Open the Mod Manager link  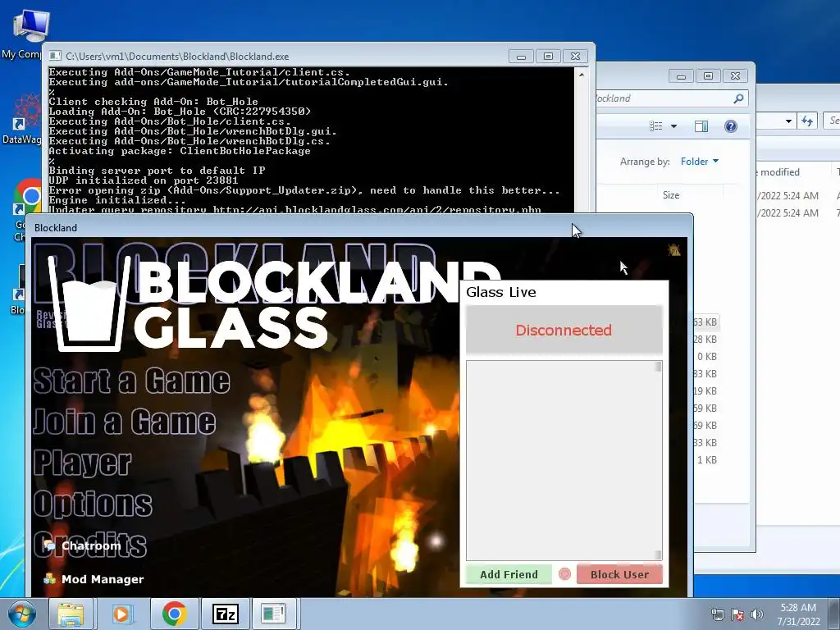[x=103, y=579]
